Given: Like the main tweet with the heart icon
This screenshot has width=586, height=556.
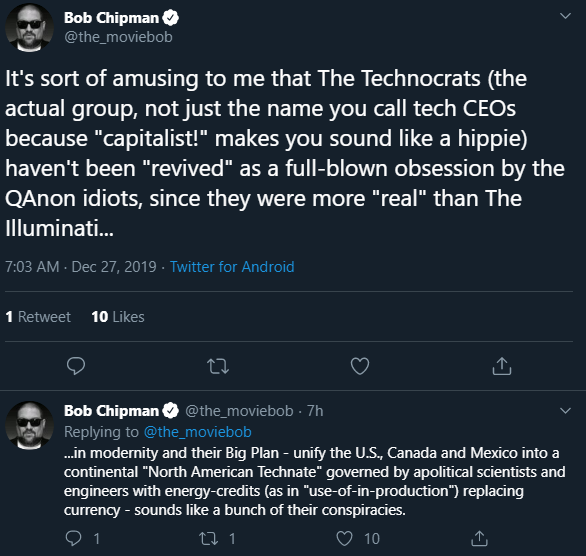Looking at the screenshot, I should point(360,366).
